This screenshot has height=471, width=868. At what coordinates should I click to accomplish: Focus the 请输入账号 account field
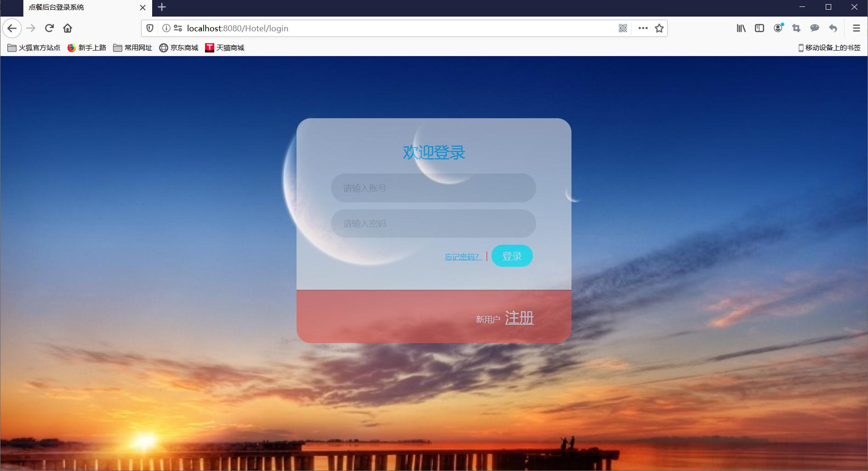[433, 188]
